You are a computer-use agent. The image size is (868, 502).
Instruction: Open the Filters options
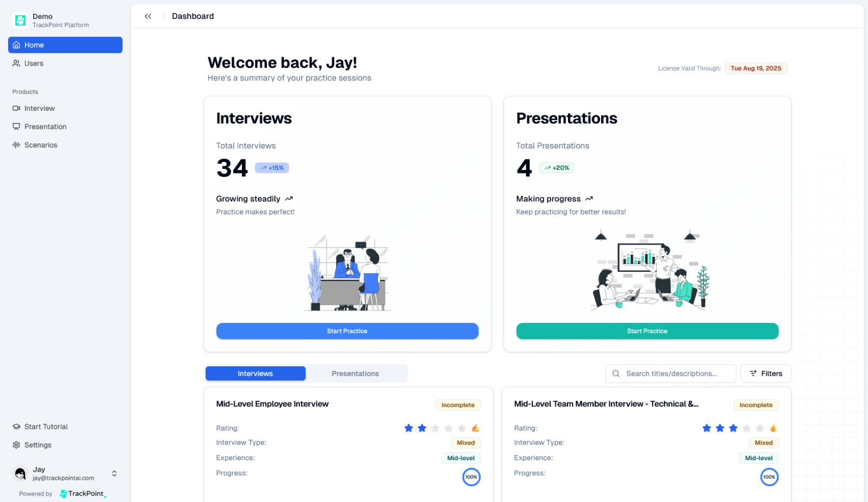pos(765,373)
